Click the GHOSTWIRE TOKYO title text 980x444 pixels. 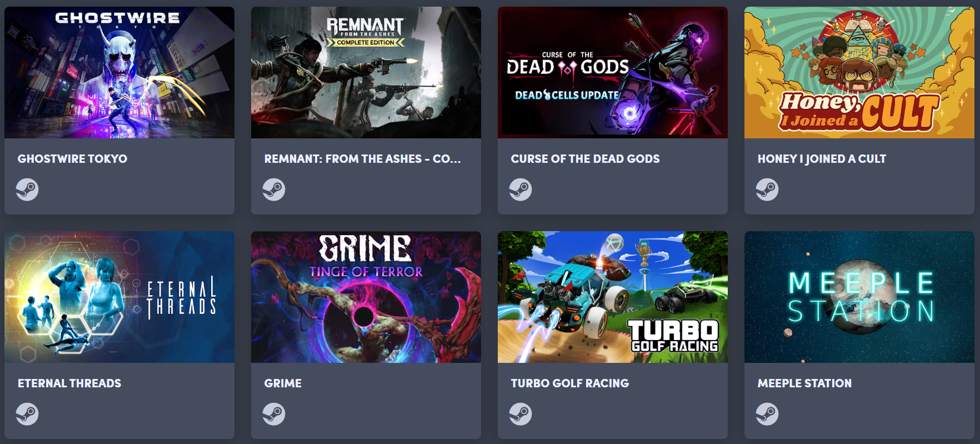click(72, 159)
